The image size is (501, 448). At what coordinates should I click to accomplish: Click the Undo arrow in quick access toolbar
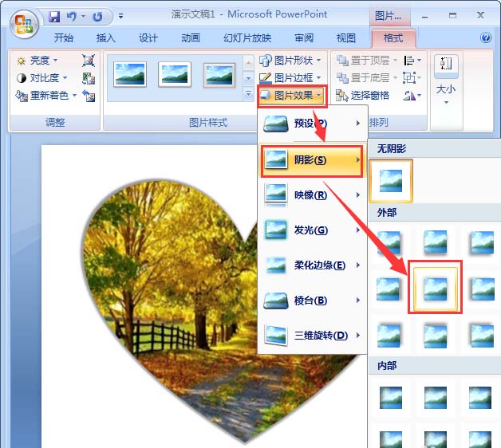(71, 16)
